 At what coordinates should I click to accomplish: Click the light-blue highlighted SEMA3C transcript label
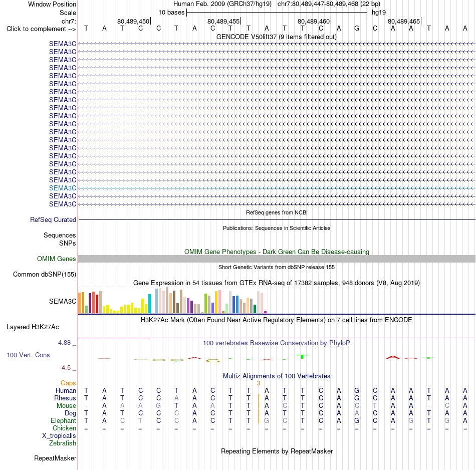click(63, 188)
